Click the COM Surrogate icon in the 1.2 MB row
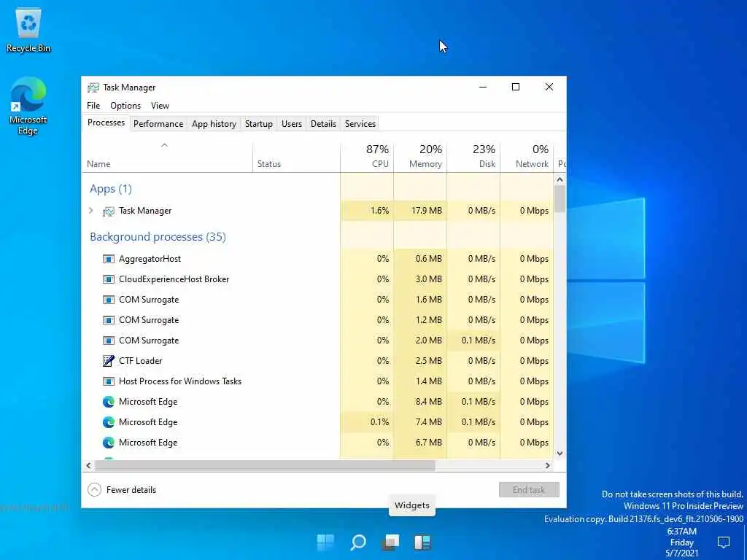This screenshot has height=560, width=747. coord(109,321)
